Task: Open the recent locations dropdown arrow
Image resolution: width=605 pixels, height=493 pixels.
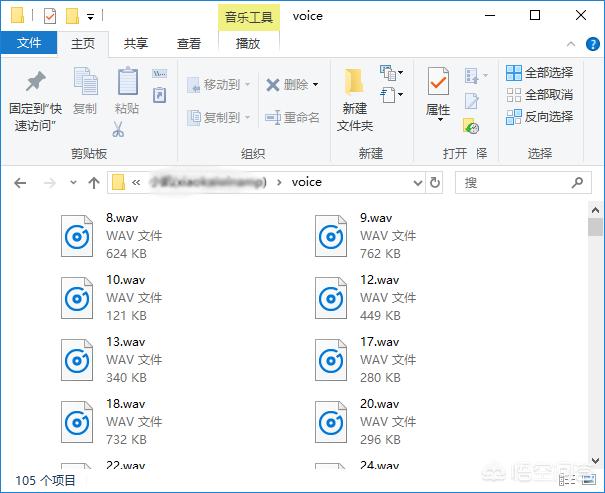Action: (72, 183)
